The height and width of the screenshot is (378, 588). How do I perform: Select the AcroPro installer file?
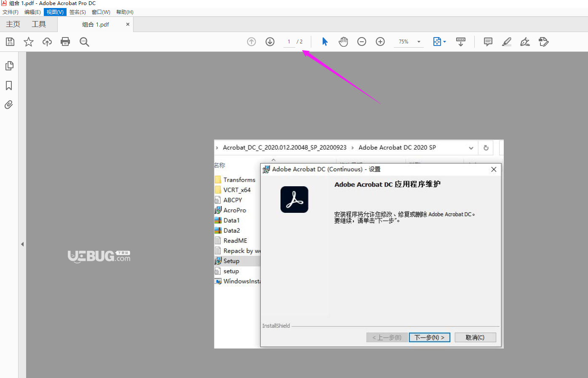pyautogui.click(x=230, y=210)
